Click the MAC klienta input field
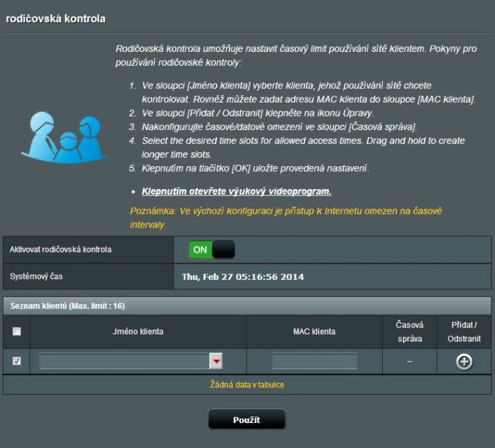Image resolution: width=495 pixels, height=448 pixels. pyautogui.click(x=314, y=361)
